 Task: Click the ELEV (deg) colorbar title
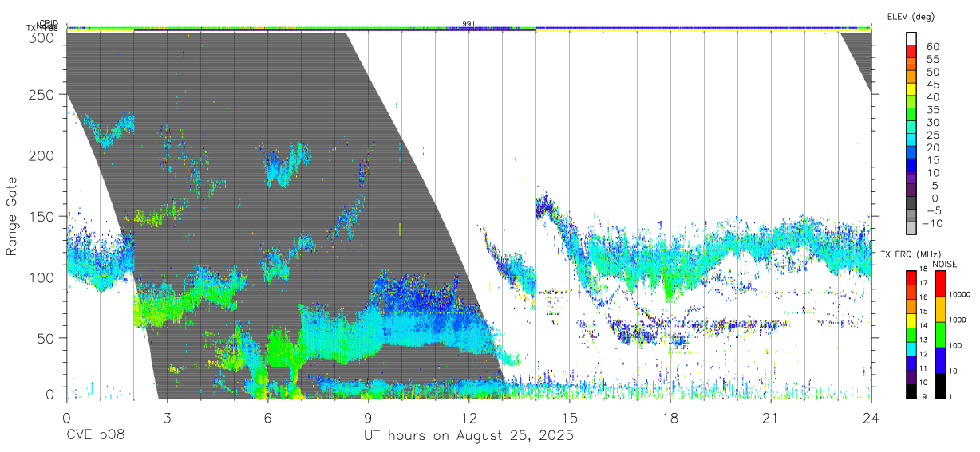tap(911, 17)
